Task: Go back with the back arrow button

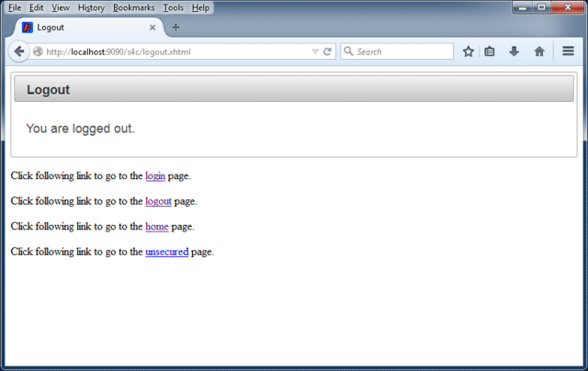Action: click(18, 51)
